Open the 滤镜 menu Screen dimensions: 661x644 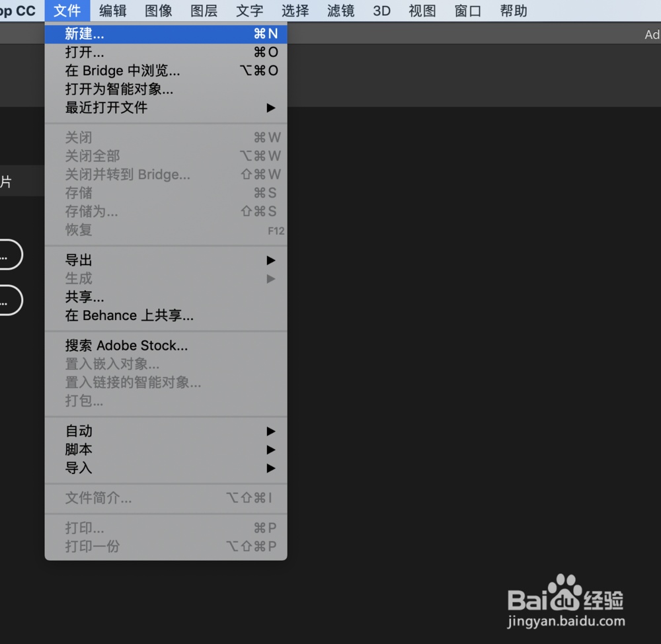point(340,11)
